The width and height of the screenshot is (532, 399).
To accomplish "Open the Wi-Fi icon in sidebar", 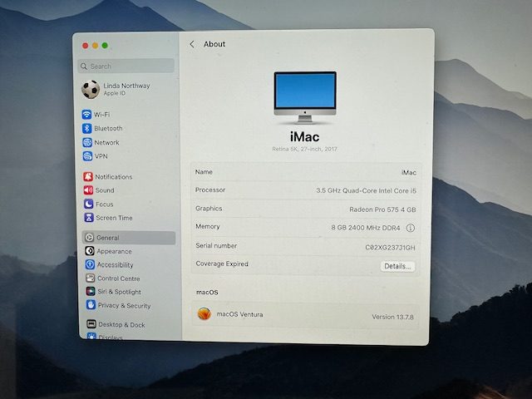I will coord(86,115).
